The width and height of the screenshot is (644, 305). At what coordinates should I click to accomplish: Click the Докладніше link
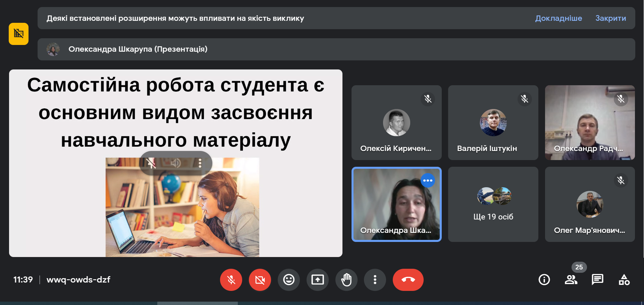click(x=558, y=18)
